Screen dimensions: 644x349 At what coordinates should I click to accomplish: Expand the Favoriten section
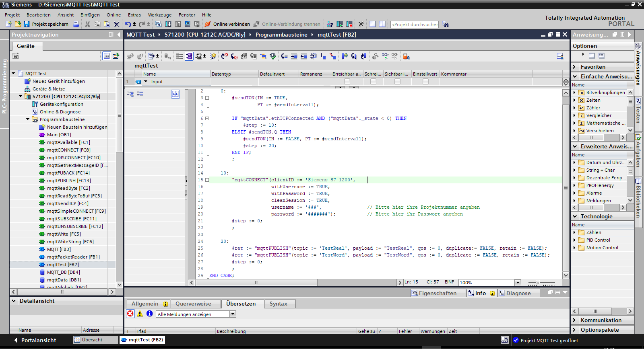coord(575,67)
